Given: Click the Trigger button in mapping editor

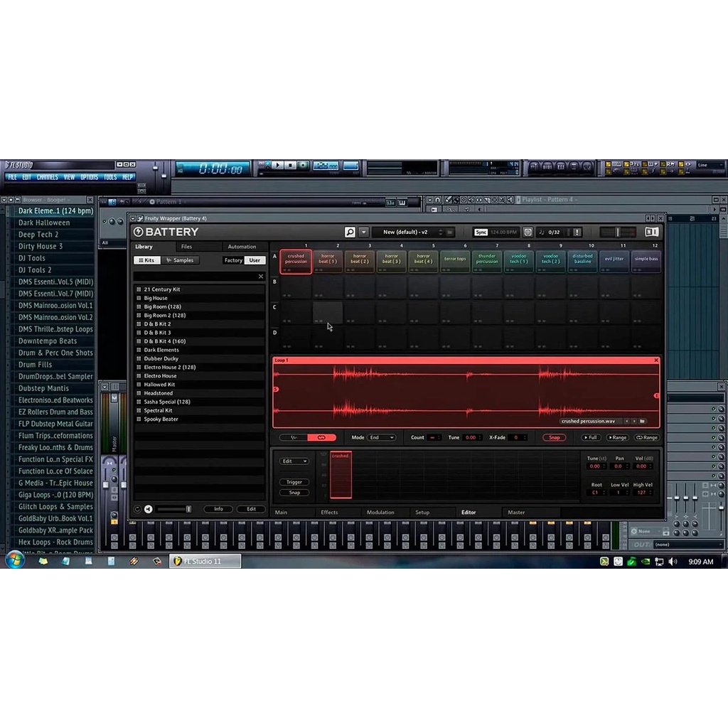Looking at the screenshot, I should click(294, 482).
